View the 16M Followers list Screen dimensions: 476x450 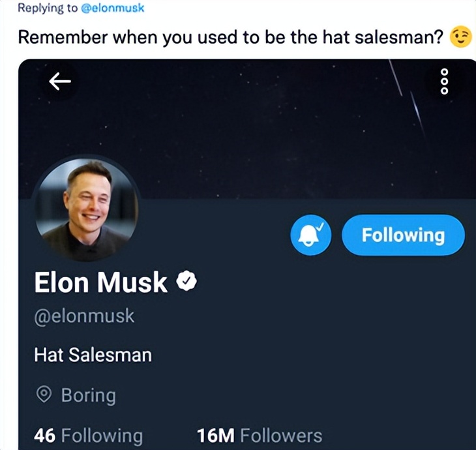coord(259,436)
